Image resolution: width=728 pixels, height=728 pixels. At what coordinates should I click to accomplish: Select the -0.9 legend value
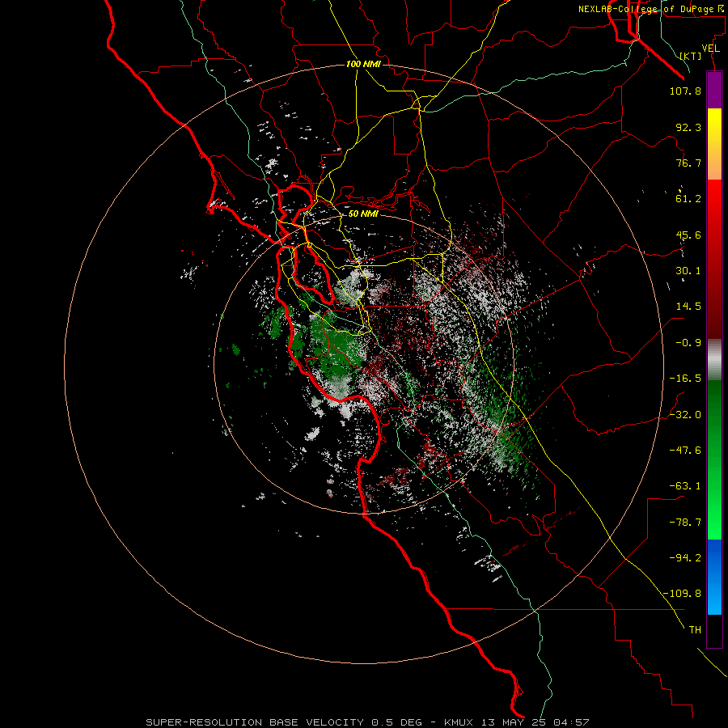(x=688, y=343)
